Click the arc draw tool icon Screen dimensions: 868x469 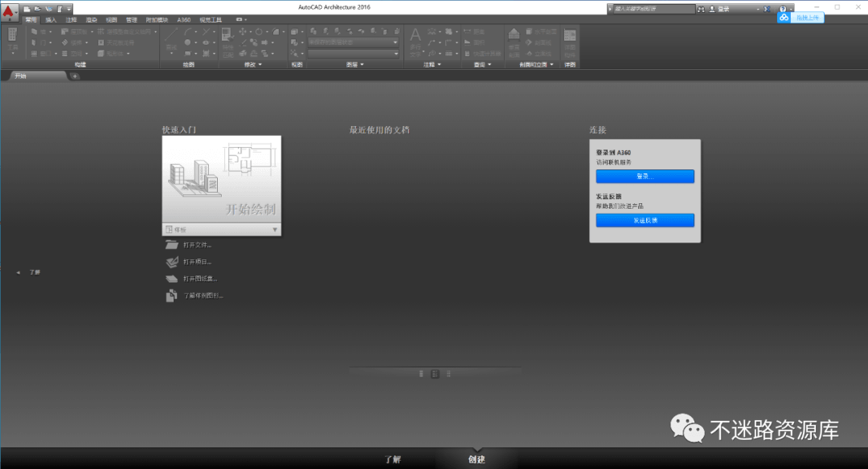tap(188, 31)
